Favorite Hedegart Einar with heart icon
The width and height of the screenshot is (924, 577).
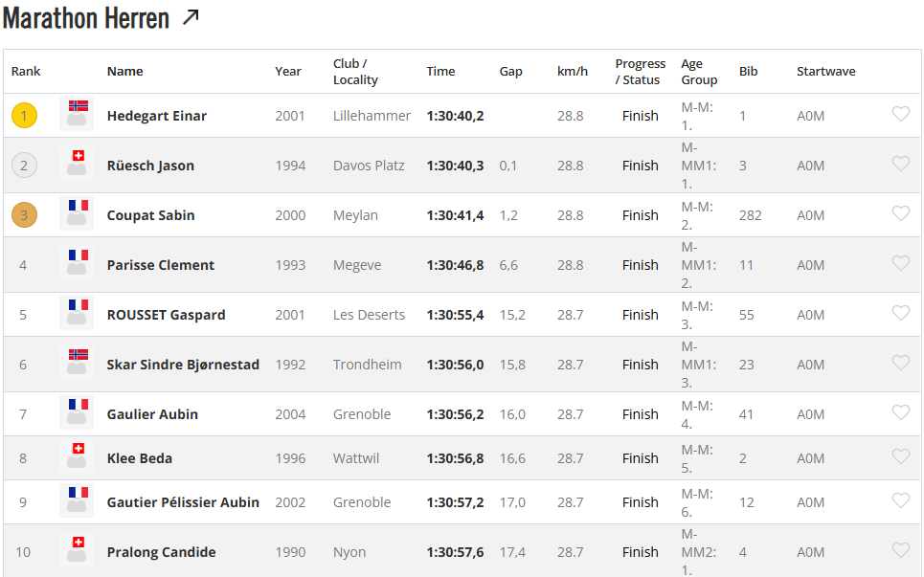click(x=900, y=115)
